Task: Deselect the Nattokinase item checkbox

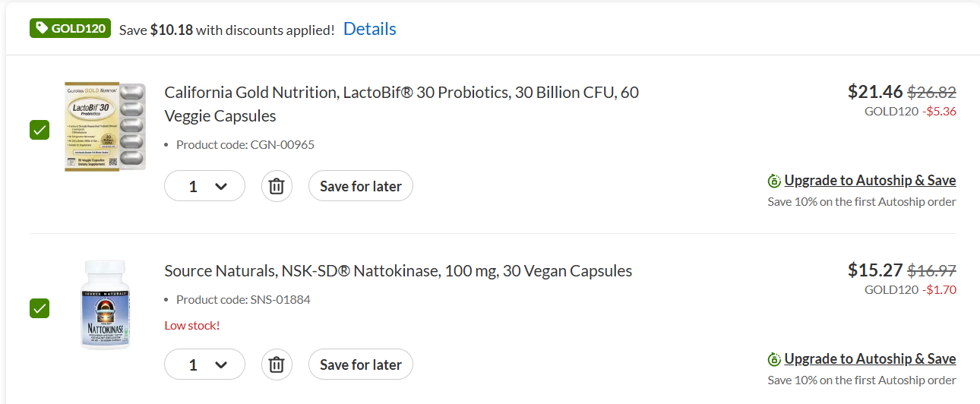Action: click(x=40, y=308)
